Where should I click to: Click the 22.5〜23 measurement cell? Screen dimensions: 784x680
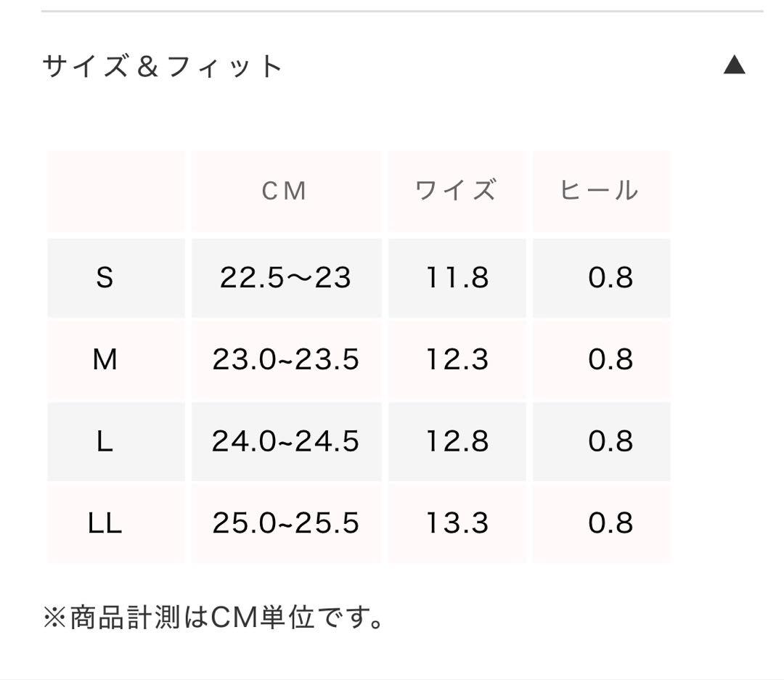pyautogui.click(x=285, y=277)
